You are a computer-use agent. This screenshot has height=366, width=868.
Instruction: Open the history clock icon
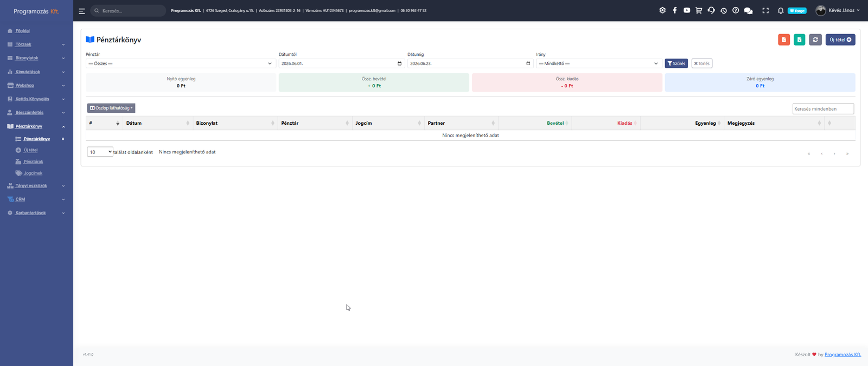[723, 10]
